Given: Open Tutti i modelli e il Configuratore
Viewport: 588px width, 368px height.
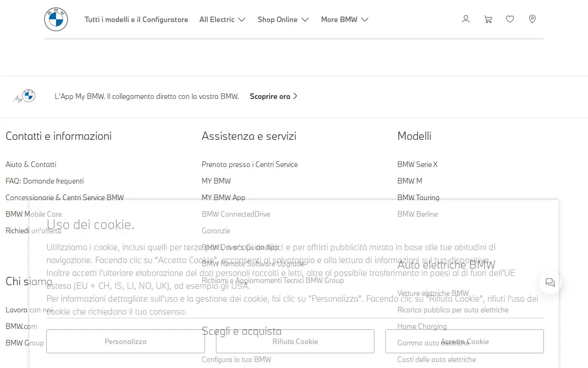Looking at the screenshot, I should pos(136,19).
